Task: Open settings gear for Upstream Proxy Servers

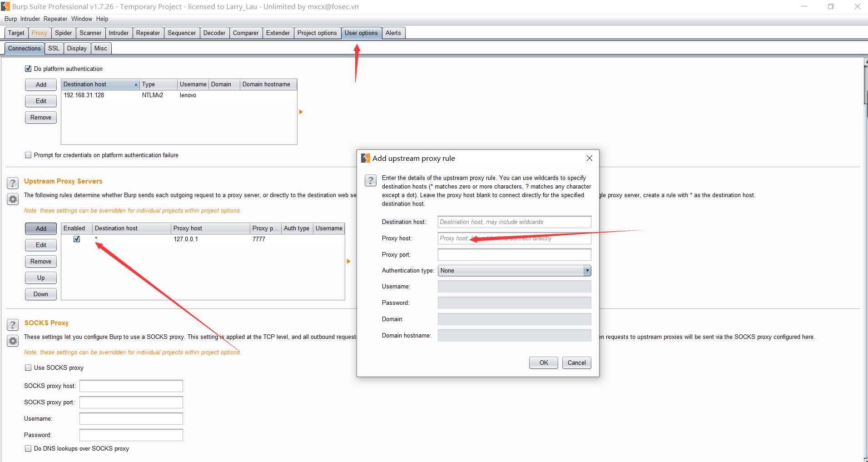Action: (x=13, y=199)
